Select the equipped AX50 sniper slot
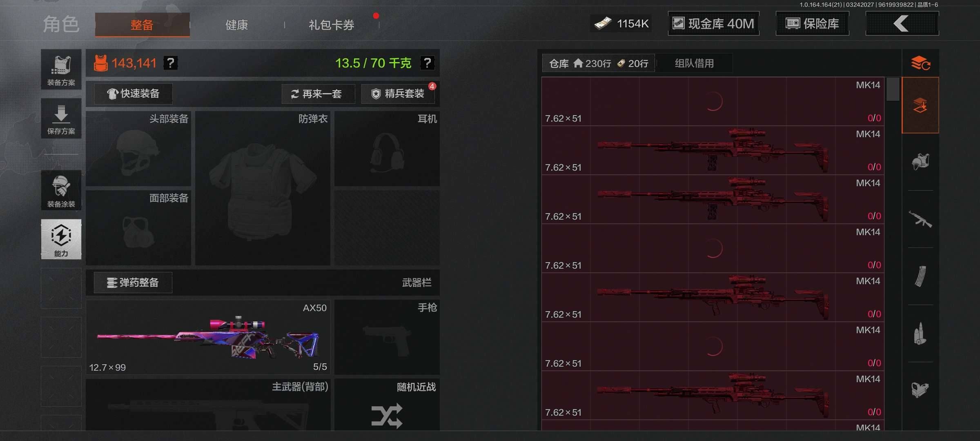 click(208, 337)
